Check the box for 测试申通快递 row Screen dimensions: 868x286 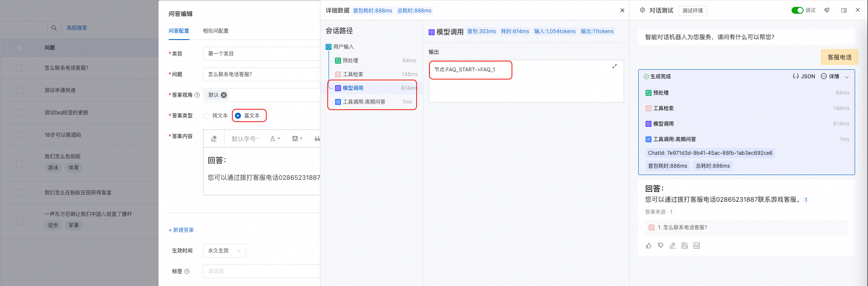(x=19, y=90)
